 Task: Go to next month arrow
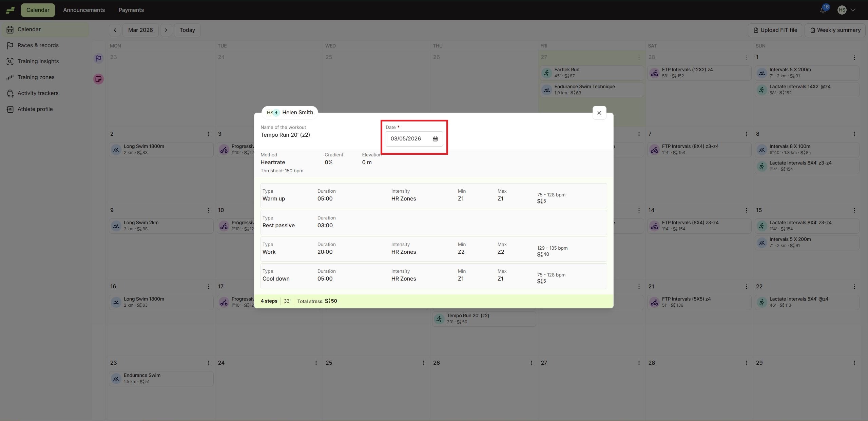tap(166, 30)
